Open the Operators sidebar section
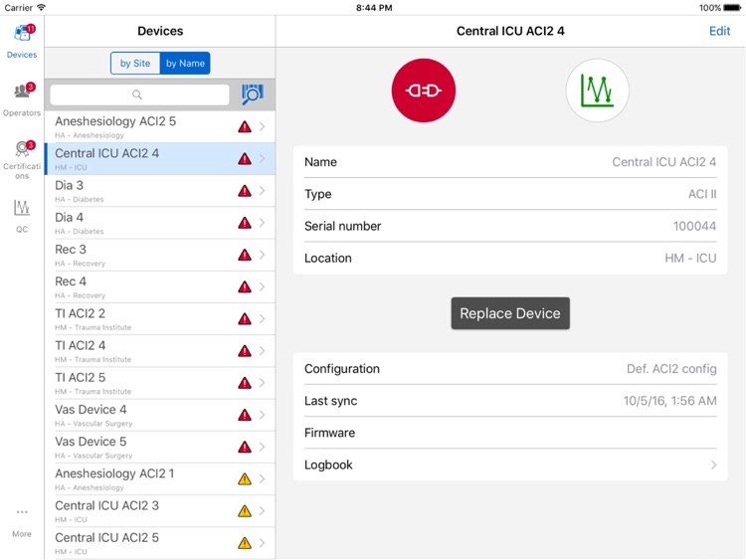The image size is (746, 560). pyautogui.click(x=22, y=99)
